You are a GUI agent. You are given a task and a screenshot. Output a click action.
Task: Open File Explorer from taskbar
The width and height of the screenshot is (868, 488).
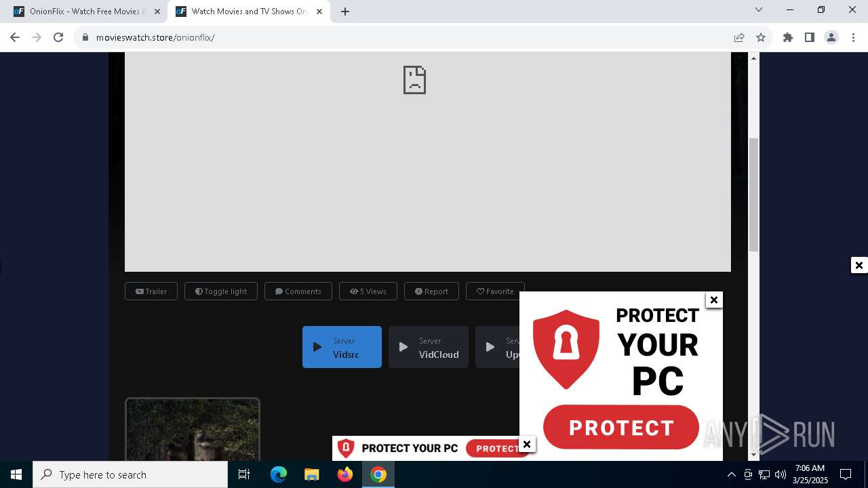(311, 474)
